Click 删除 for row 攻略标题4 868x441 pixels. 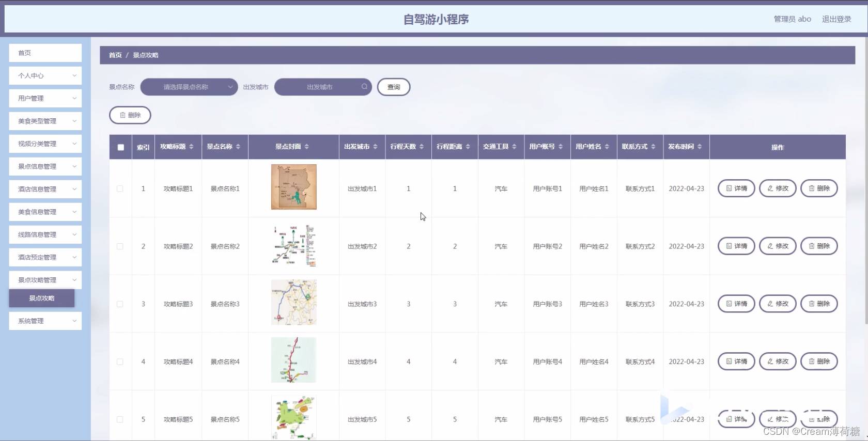coord(819,361)
